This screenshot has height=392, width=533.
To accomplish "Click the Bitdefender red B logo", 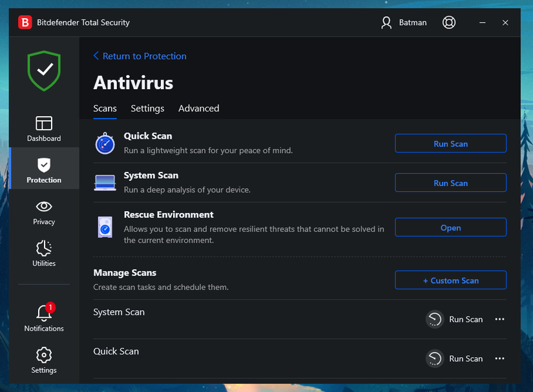I will (25, 23).
